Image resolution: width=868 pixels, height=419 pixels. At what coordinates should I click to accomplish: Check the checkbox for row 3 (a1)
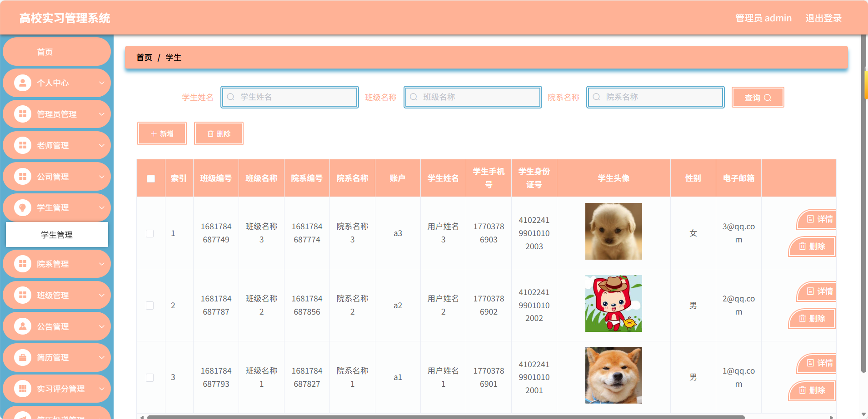pyautogui.click(x=150, y=378)
